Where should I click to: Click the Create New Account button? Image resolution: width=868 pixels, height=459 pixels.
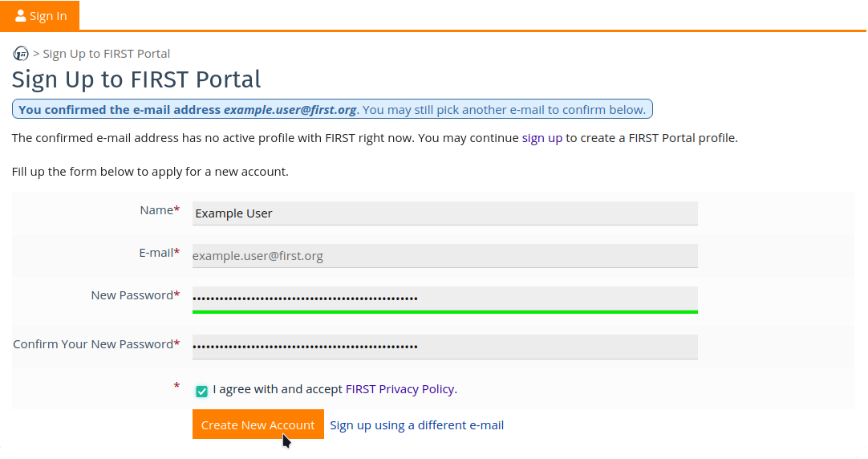pos(258,424)
